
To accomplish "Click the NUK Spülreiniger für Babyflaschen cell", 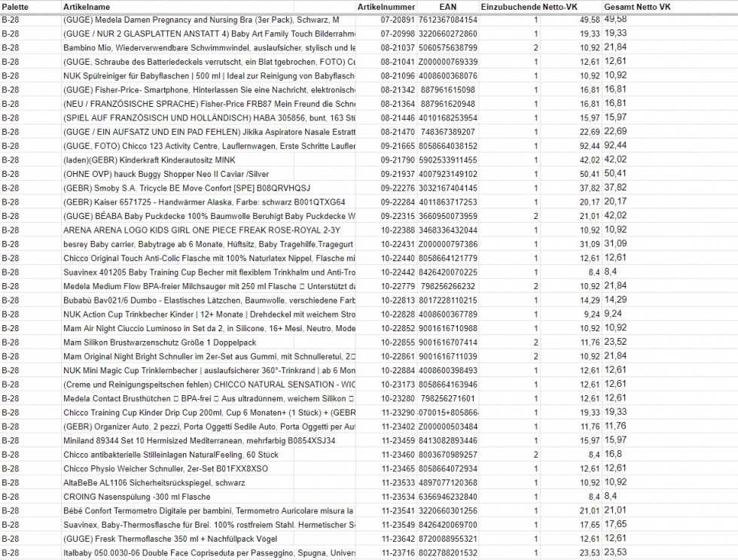I will pyautogui.click(x=209, y=76).
